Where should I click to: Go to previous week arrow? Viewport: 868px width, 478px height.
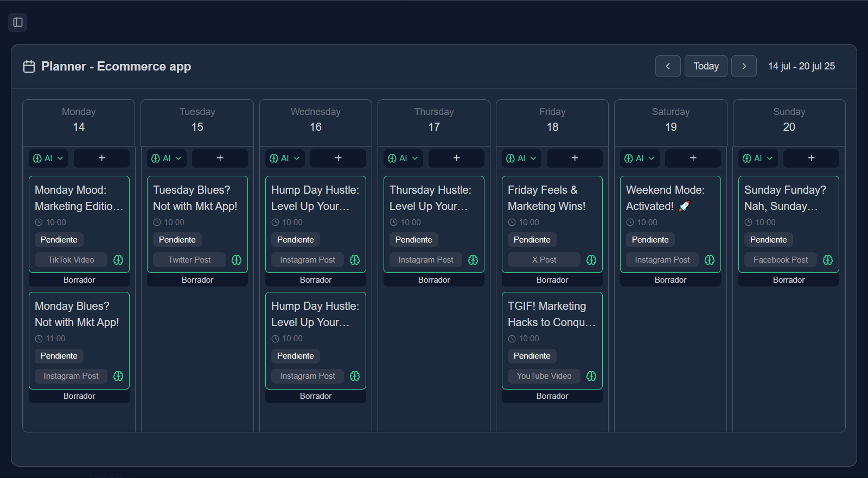point(668,66)
